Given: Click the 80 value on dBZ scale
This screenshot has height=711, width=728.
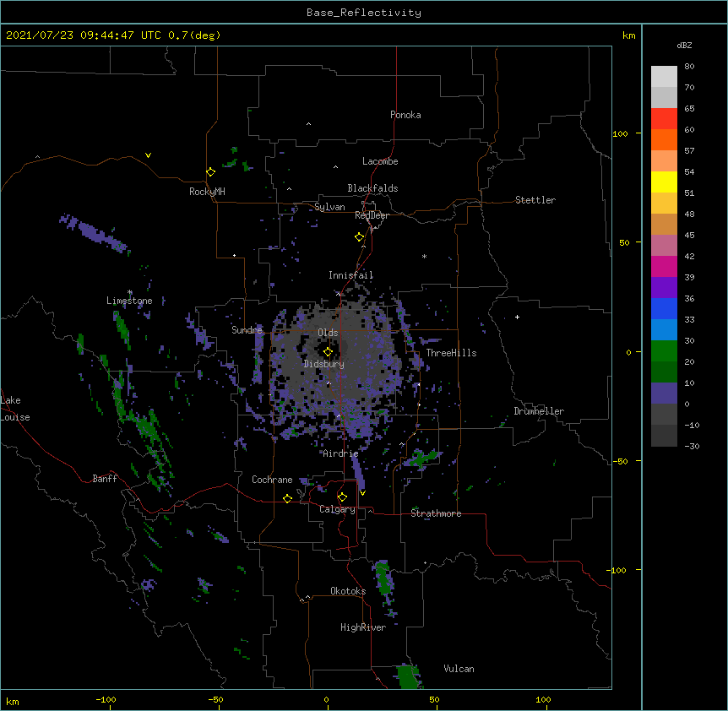Looking at the screenshot, I should 689,67.
